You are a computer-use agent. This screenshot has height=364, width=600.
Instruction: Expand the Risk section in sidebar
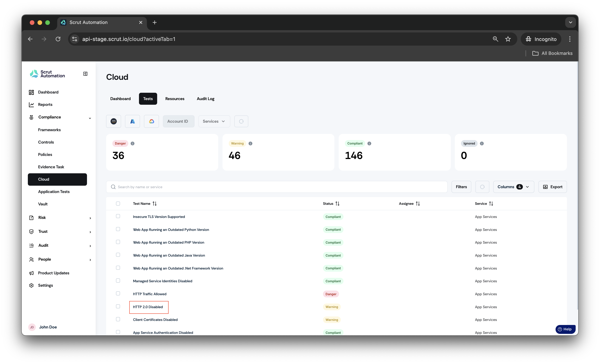(x=90, y=218)
